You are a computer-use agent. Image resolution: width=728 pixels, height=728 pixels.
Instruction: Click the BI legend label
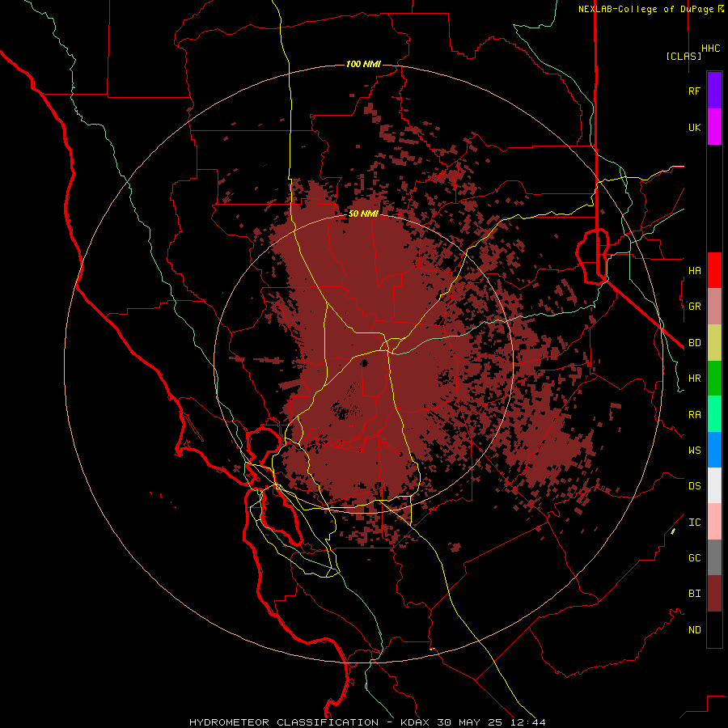694,594
